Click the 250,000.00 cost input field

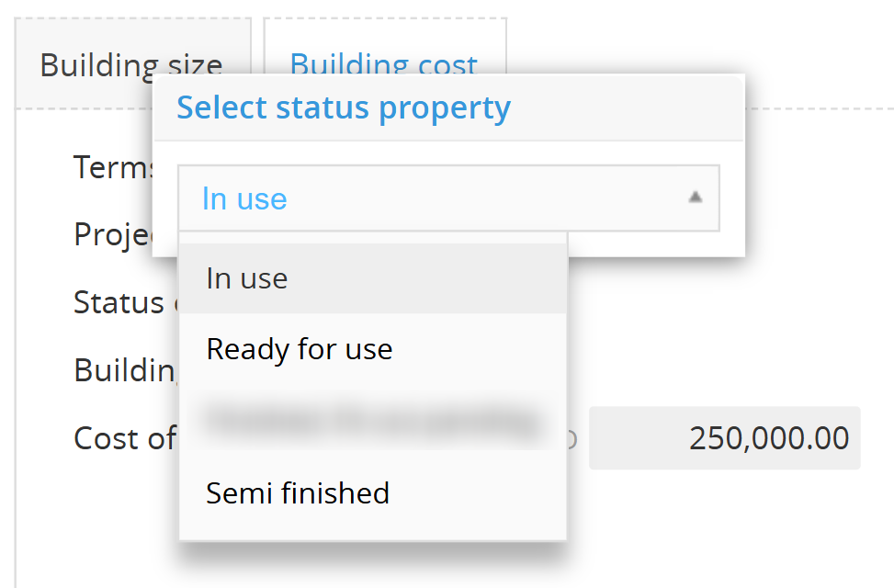click(x=724, y=438)
